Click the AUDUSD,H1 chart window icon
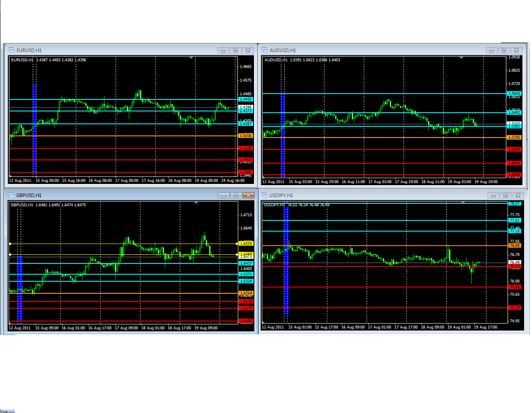This screenshot has height=413, width=532. [x=265, y=50]
